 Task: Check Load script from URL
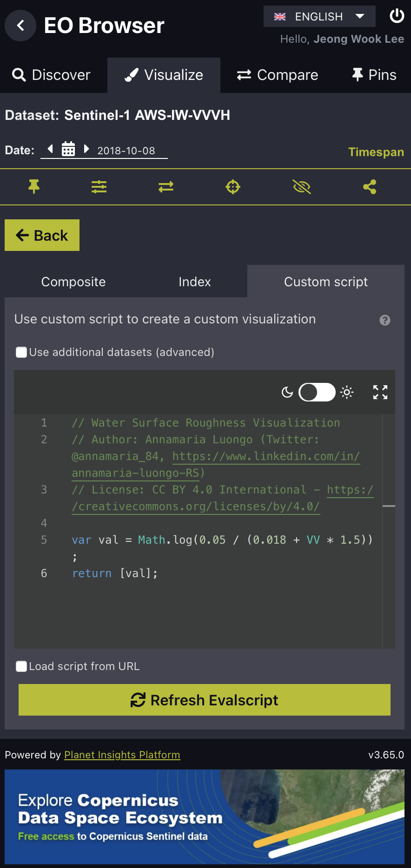21,666
